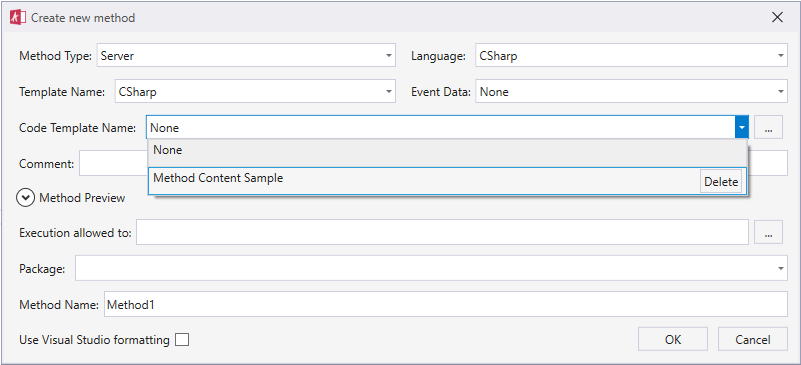Enable Use Visual Studio formatting checkbox

click(x=182, y=339)
